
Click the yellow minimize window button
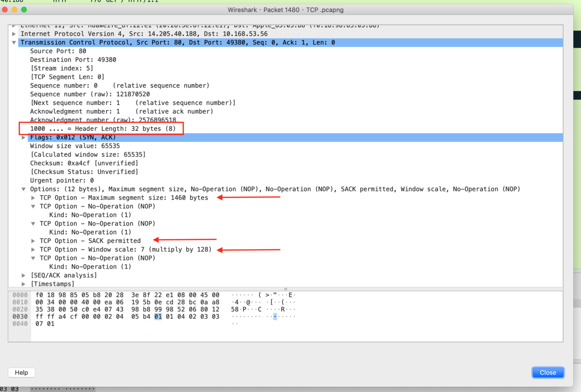point(15,9)
